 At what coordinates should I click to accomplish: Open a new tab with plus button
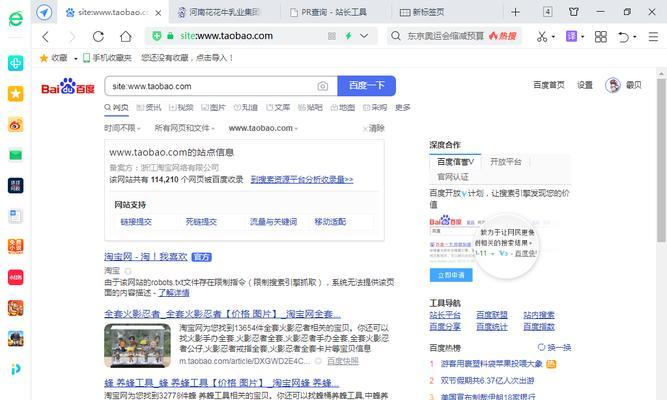coord(515,12)
